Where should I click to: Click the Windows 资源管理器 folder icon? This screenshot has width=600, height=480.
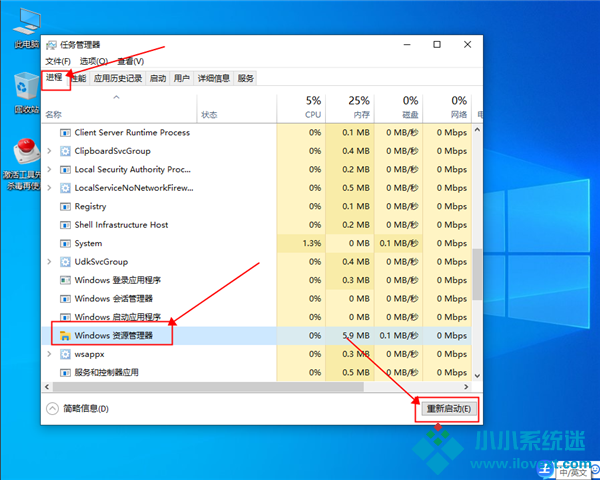coord(65,336)
